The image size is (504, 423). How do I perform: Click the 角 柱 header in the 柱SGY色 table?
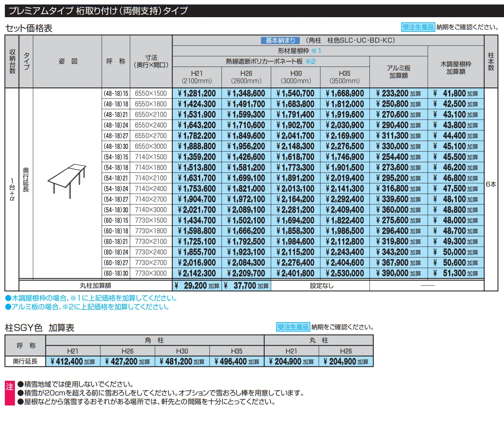tap(155, 340)
